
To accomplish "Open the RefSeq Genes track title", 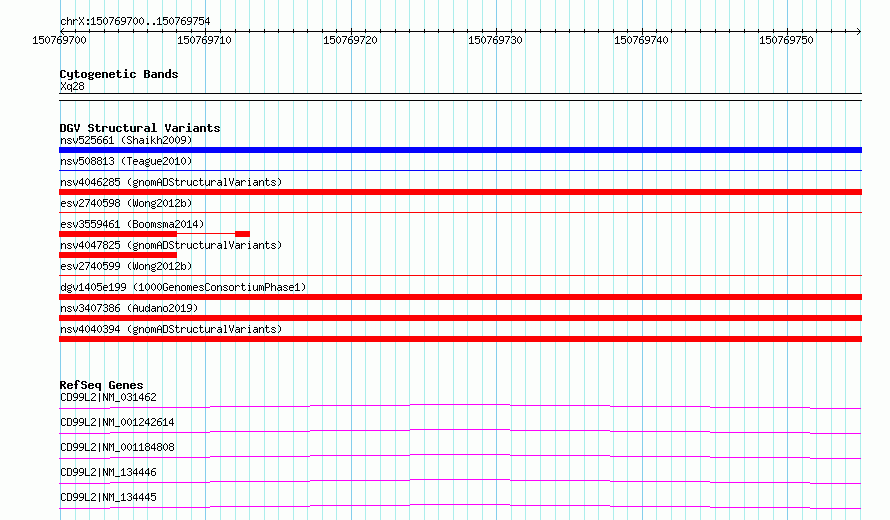I will [102, 385].
